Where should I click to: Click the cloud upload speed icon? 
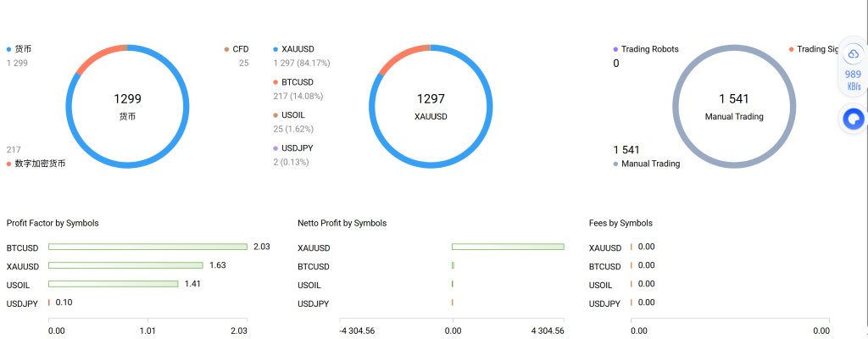tap(853, 54)
